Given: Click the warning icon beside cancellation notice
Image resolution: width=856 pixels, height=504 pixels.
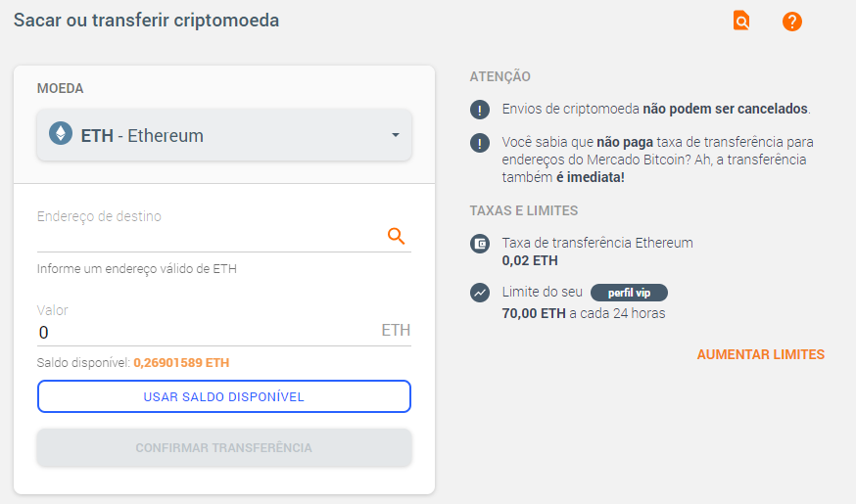Looking at the screenshot, I should pos(479,110).
